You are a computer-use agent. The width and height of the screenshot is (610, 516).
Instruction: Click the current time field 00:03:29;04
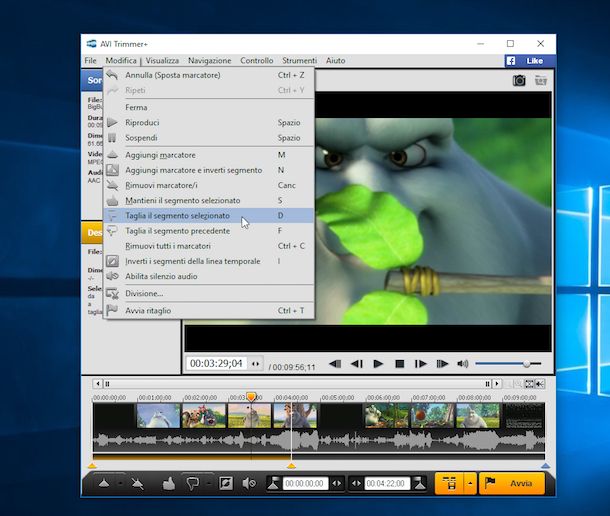216,363
